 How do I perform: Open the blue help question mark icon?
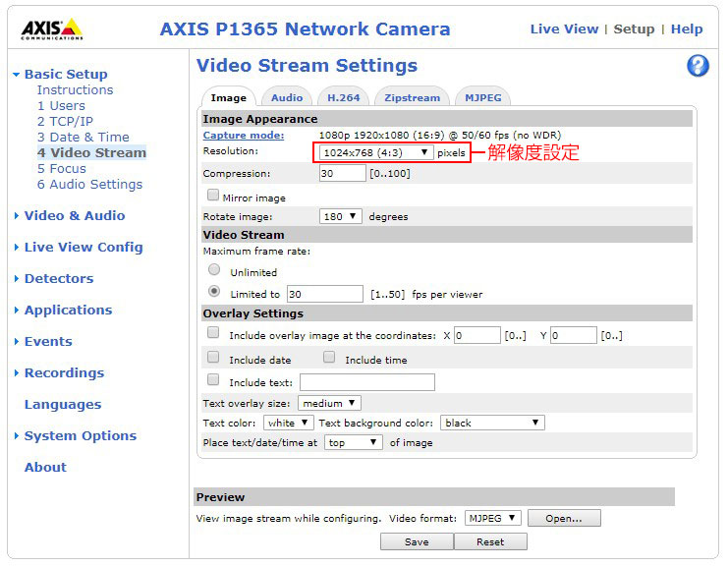(x=698, y=66)
